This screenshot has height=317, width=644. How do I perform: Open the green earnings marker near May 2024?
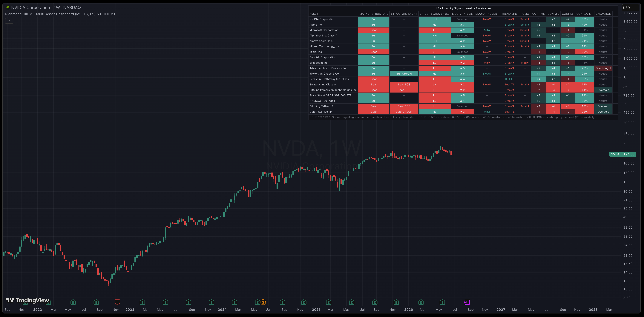[257, 302]
